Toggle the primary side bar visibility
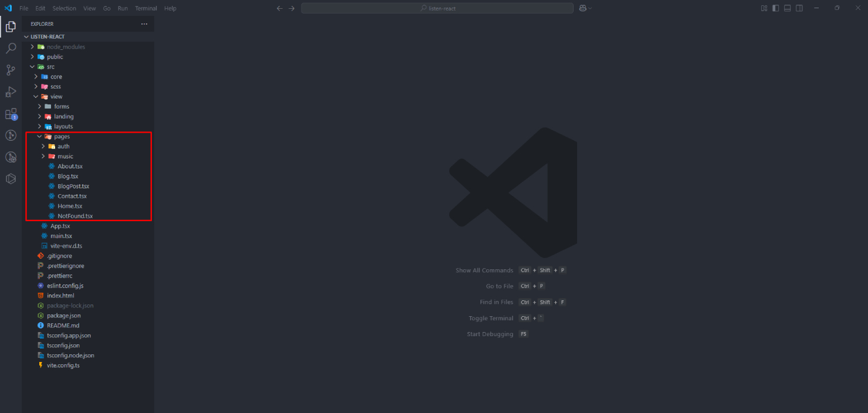Screen dimensions: 868x413 [x=776, y=8]
